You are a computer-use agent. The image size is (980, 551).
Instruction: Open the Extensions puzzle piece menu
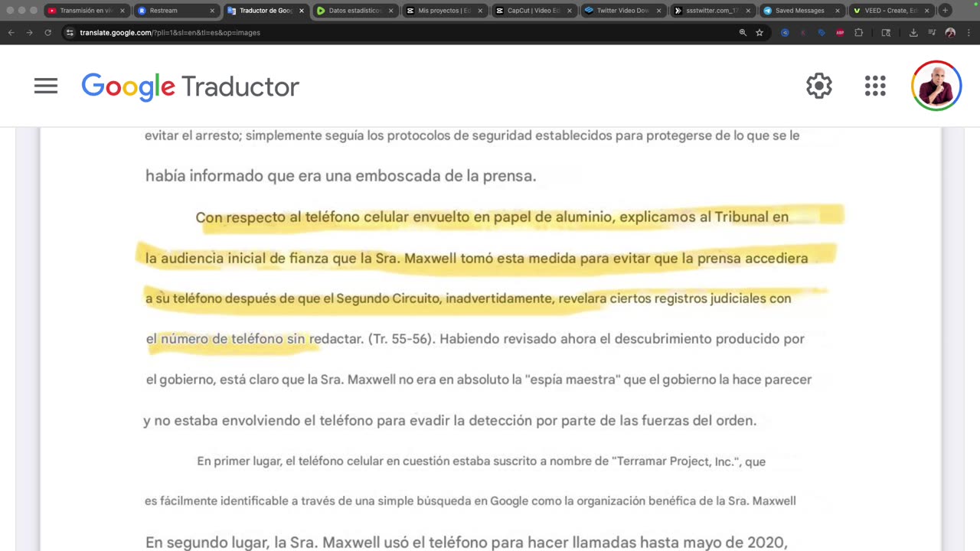[x=858, y=33]
